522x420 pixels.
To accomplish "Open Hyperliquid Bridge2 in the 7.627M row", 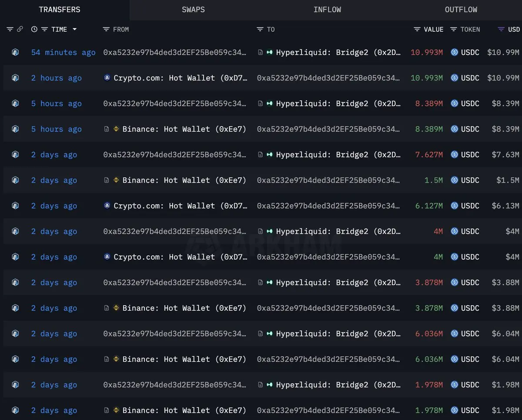I will 338,154.
